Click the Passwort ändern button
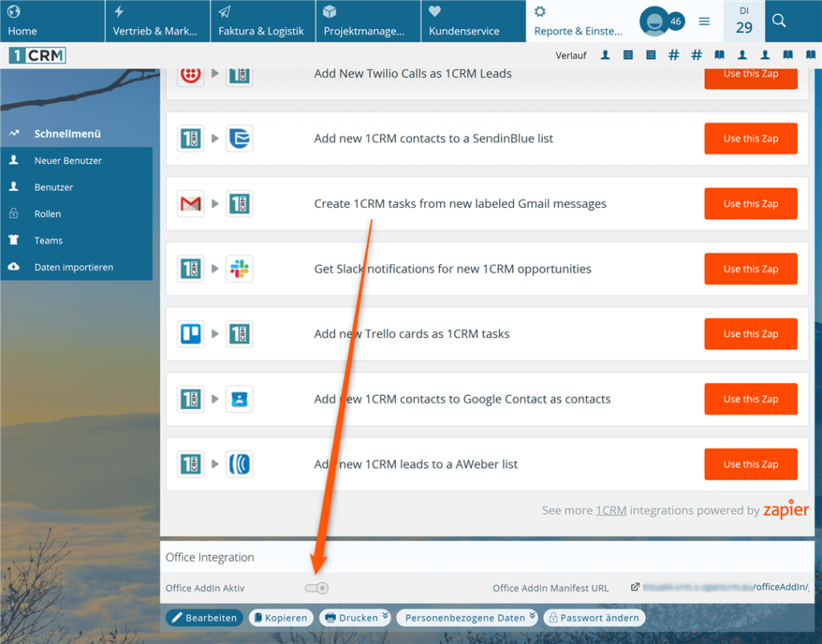Viewport: 822px width, 644px height. coord(594,618)
